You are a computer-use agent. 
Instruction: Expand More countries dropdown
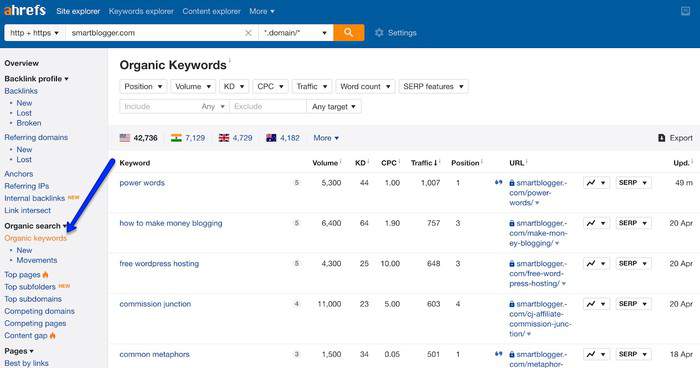coord(326,138)
